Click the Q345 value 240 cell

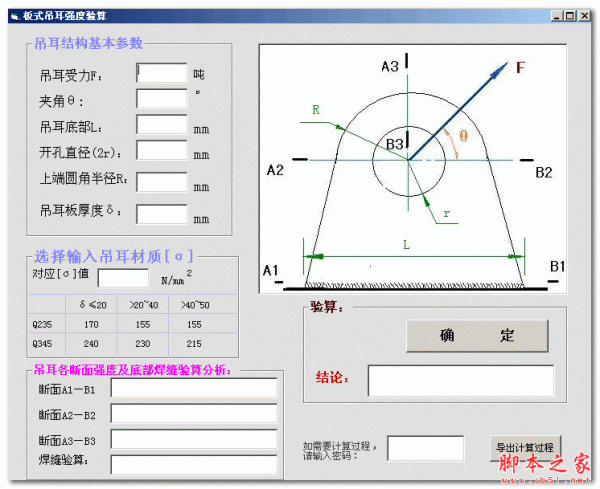point(91,344)
